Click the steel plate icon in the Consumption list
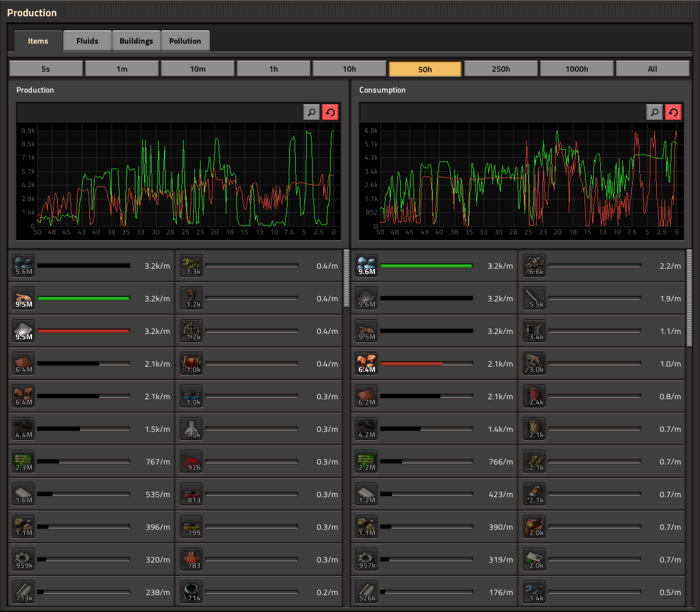The image size is (700, 612). (367, 494)
